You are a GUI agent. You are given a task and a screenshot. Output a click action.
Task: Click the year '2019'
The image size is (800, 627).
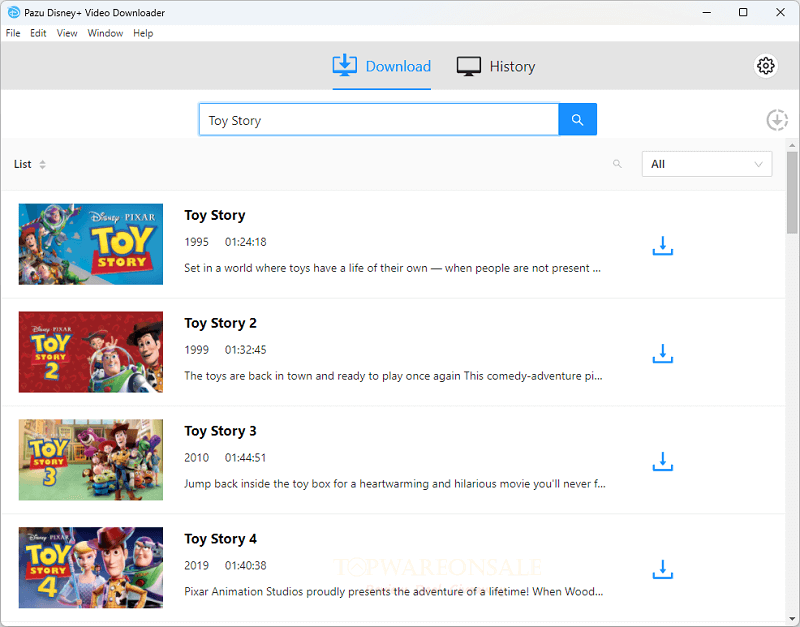[x=196, y=565]
